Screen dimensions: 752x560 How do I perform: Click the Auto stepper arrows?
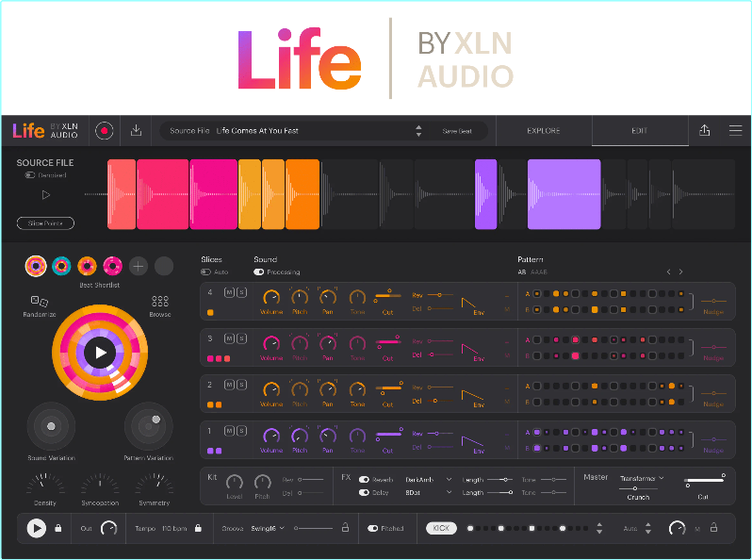pos(648,528)
